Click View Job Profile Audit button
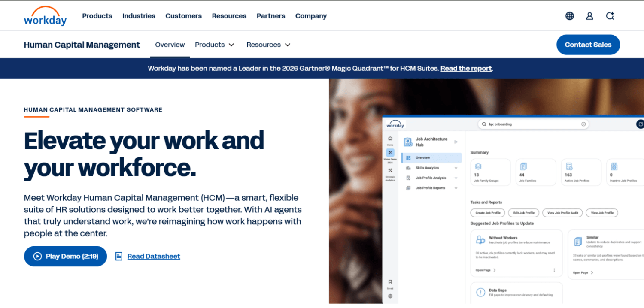The width and height of the screenshot is (644, 308). 563,213
